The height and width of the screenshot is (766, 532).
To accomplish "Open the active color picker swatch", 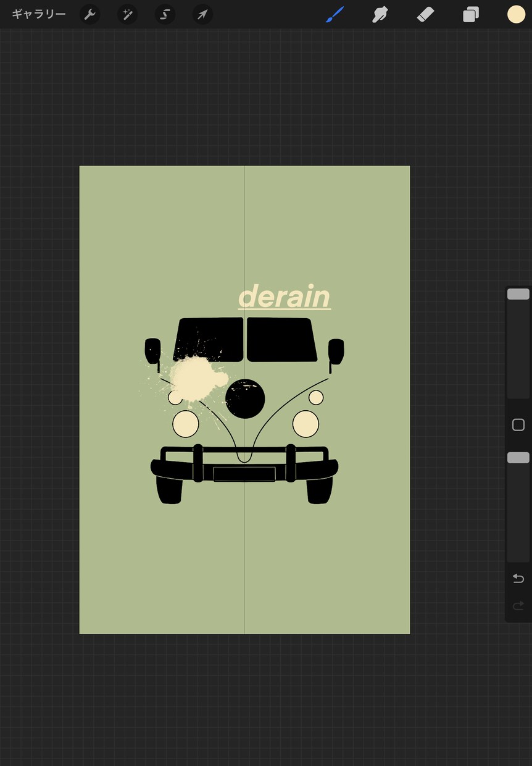I will [516, 14].
